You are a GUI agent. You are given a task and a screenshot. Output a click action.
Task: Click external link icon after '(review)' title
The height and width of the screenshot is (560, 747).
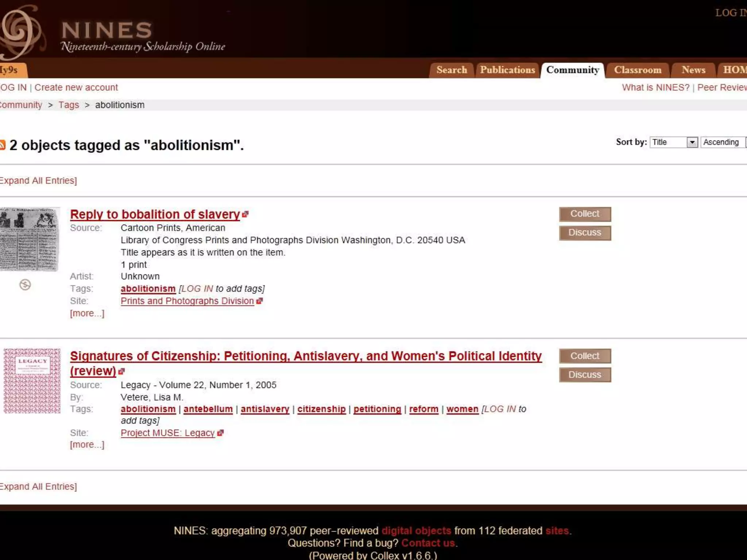click(121, 371)
